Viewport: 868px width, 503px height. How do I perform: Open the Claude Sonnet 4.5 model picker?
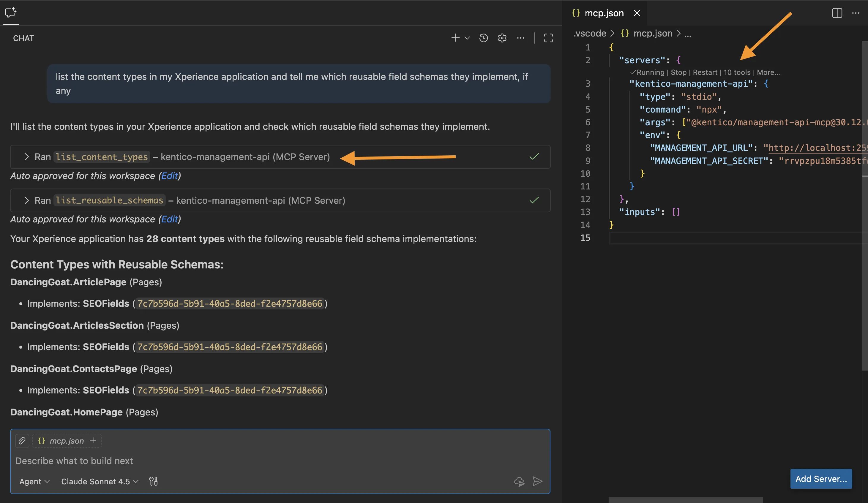tap(100, 481)
